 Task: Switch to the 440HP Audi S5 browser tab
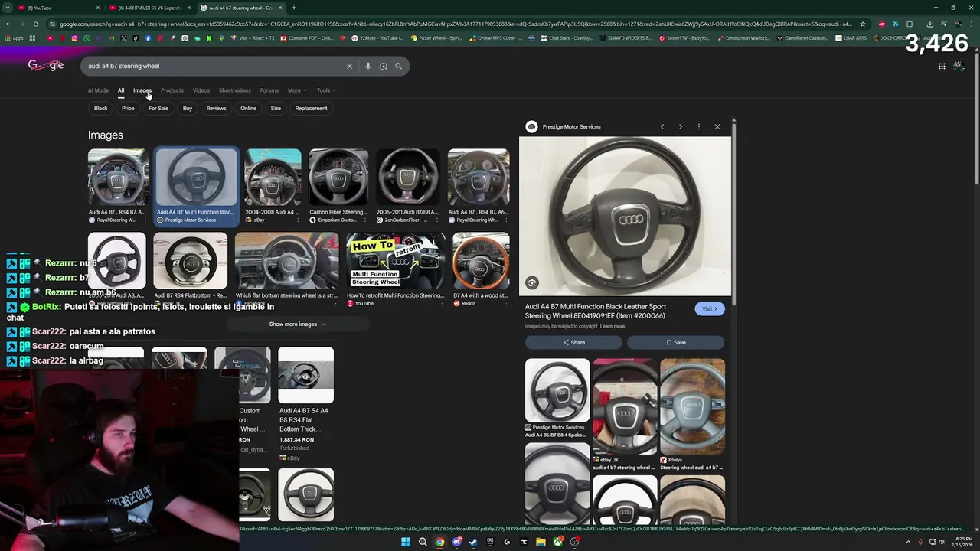tap(149, 8)
